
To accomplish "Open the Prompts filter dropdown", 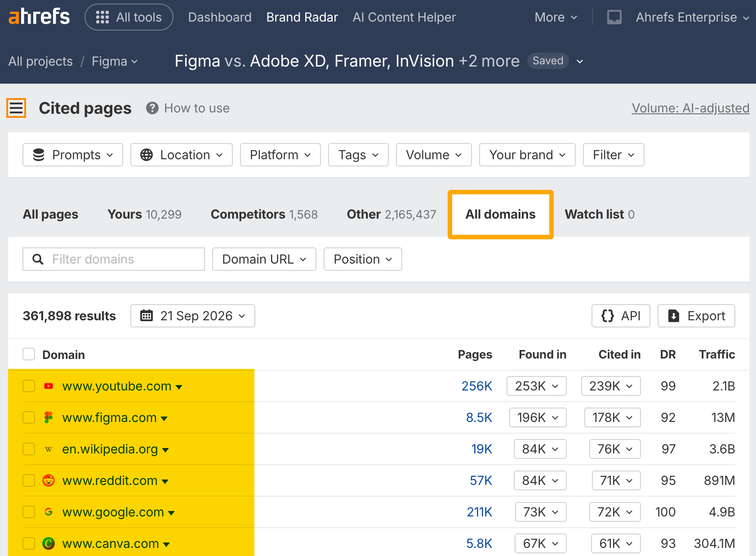I will [73, 155].
